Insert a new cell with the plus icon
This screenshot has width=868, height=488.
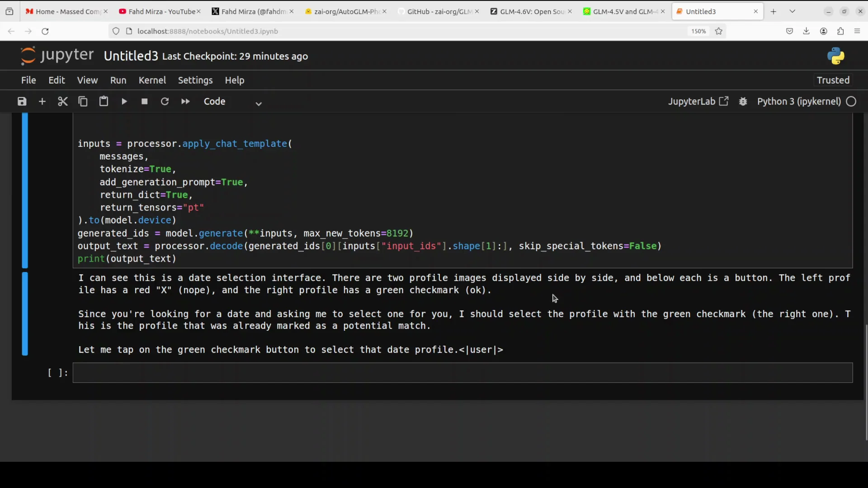point(42,101)
